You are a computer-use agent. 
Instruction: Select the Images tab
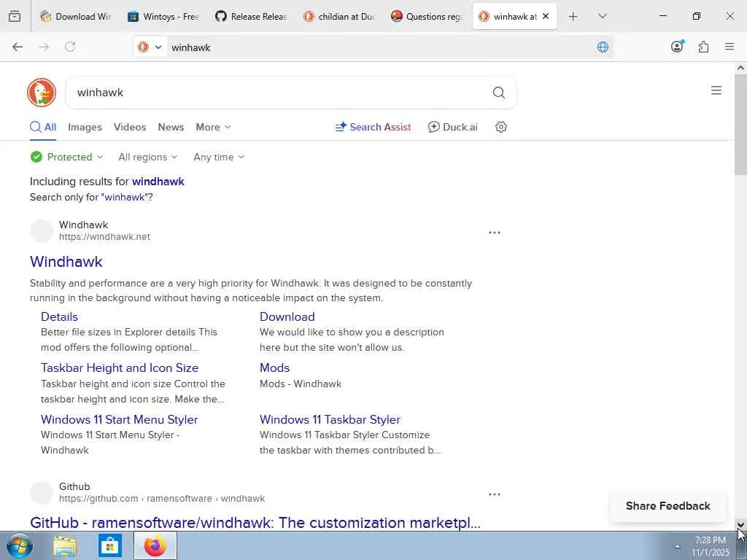[x=85, y=127]
